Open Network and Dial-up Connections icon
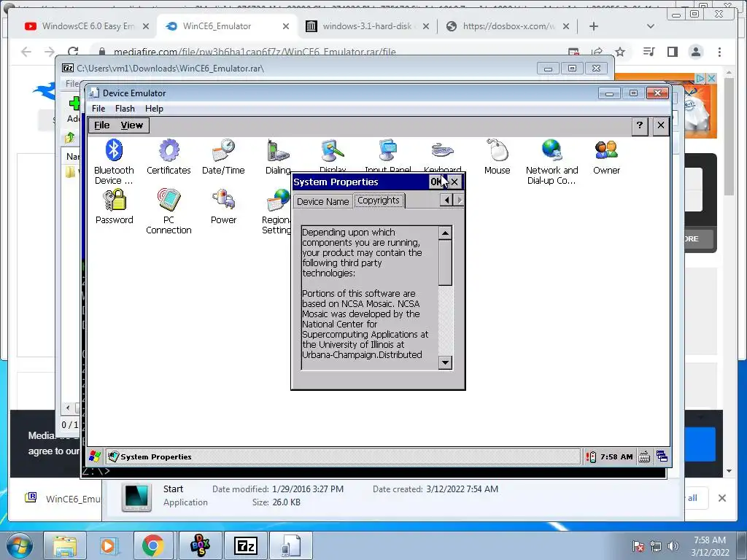 tap(551, 161)
